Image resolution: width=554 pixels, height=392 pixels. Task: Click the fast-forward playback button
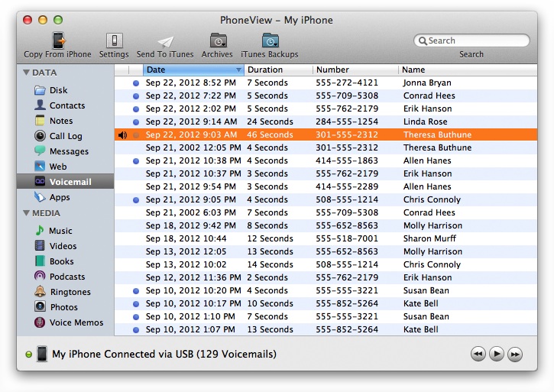tap(515, 354)
